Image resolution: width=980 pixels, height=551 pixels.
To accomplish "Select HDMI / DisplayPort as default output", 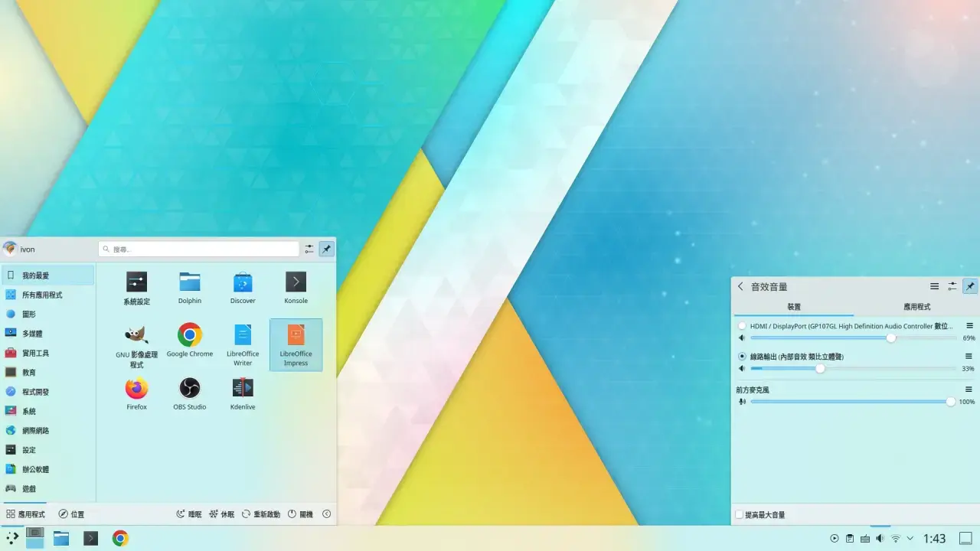I will (x=742, y=325).
